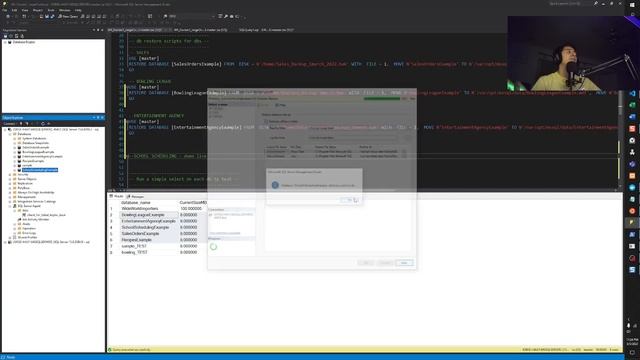Select the highlighted SchoolSchedulingExample database node
The height and width of the screenshot is (360, 640).
(40, 170)
